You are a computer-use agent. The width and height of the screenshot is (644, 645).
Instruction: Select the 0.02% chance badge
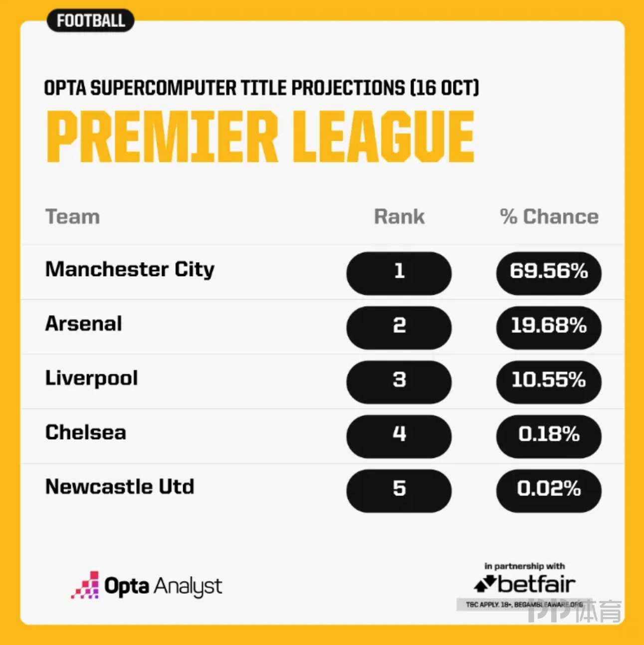click(x=549, y=490)
